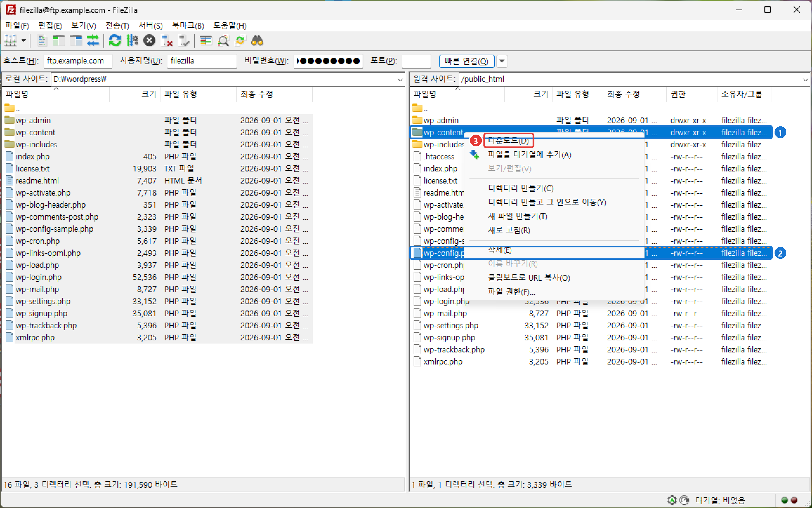Viewport: 812px width, 508px height.
Task: Open directory listing filters icon
Action: coord(206,41)
